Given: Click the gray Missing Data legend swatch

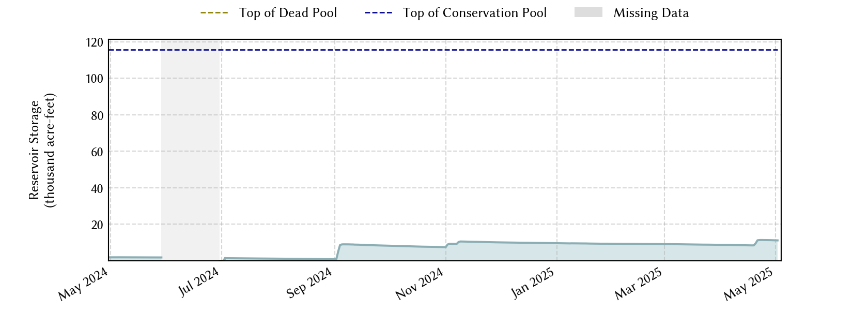Looking at the screenshot, I should (x=588, y=12).
